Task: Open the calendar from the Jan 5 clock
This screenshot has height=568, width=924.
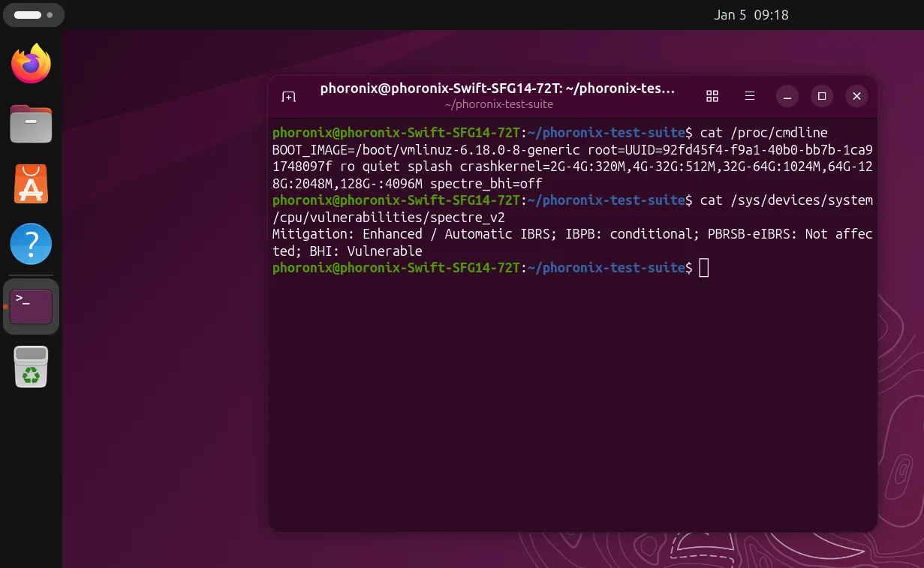Action: tap(751, 15)
